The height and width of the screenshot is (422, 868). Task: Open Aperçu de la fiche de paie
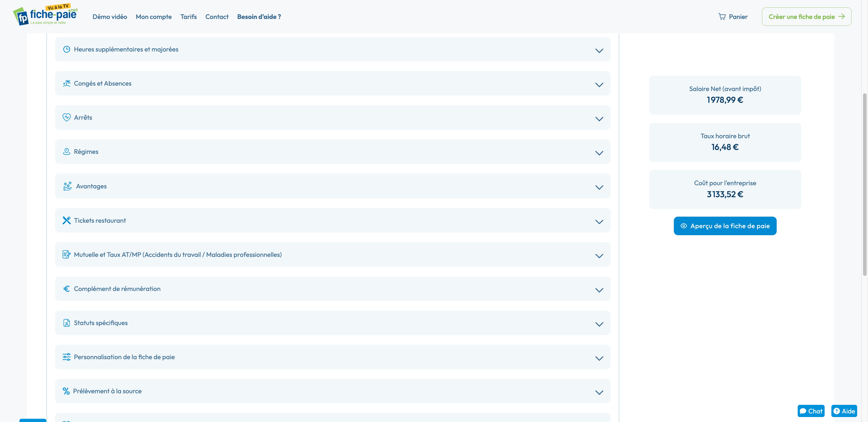point(725,226)
